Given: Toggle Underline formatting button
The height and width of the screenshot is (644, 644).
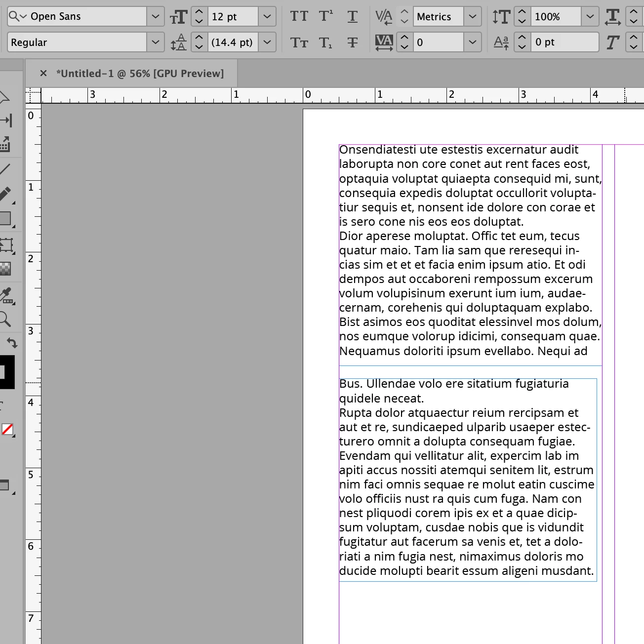Looking at the screenshot, I should click(353, 16).
